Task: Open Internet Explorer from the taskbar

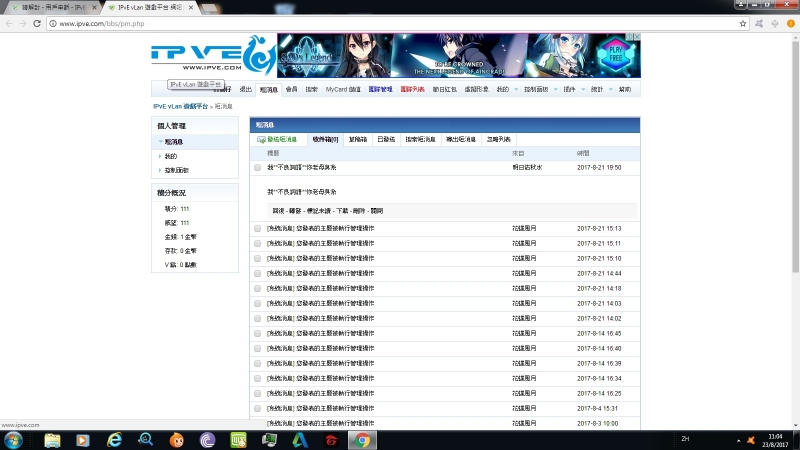Action: (114, 440)
